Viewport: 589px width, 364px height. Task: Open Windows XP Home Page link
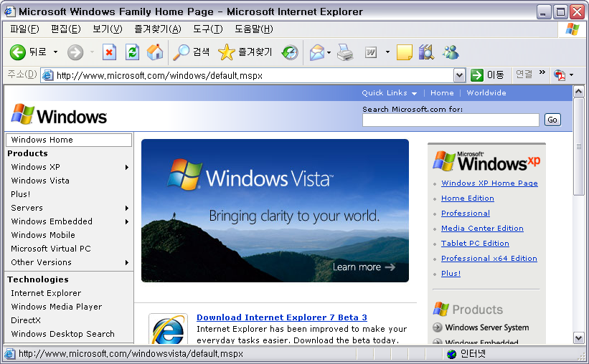[x=489, y=183]
